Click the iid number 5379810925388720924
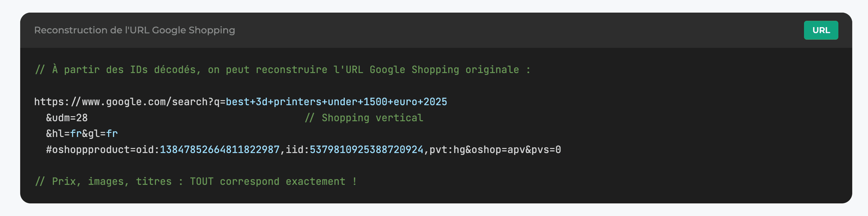Viewport: 868px width, 216px height. pos(366,150)
